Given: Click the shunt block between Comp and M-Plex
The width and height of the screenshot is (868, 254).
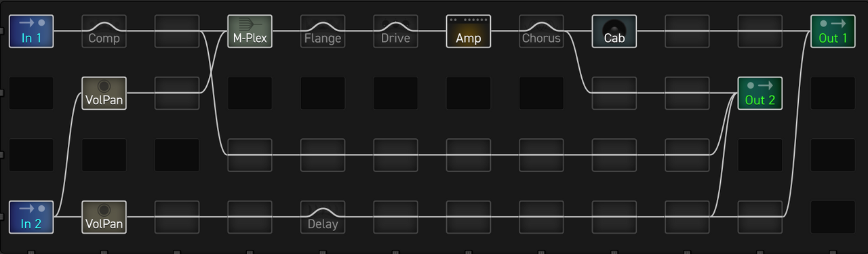Looking at the screenshot, I should click(x=177, y=31).
